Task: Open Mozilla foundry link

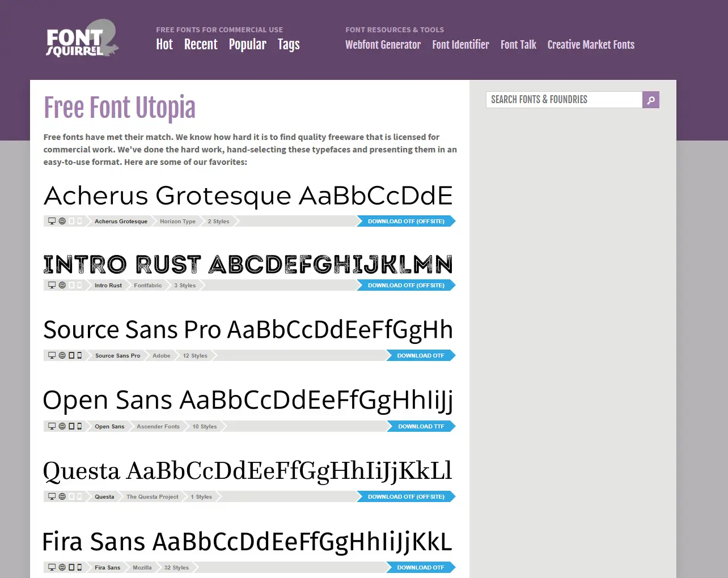Action: coord(142,567)
